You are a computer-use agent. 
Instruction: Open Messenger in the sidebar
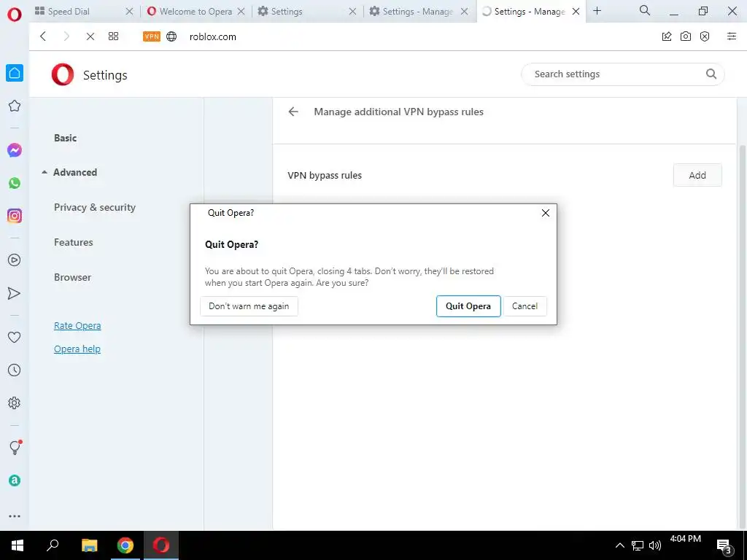click(15, 150)
